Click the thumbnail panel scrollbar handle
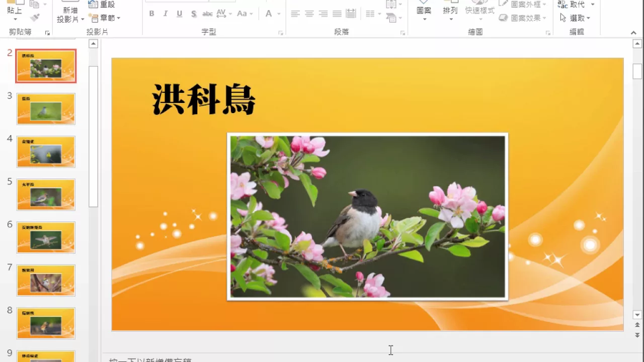The height and width of the screenshot is (362, 644). 93,136
